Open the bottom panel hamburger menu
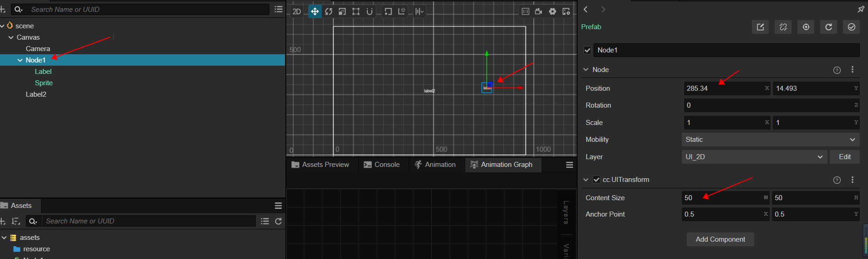The height and width of the screenshot is (259, 868). click(x=569, y=165)
